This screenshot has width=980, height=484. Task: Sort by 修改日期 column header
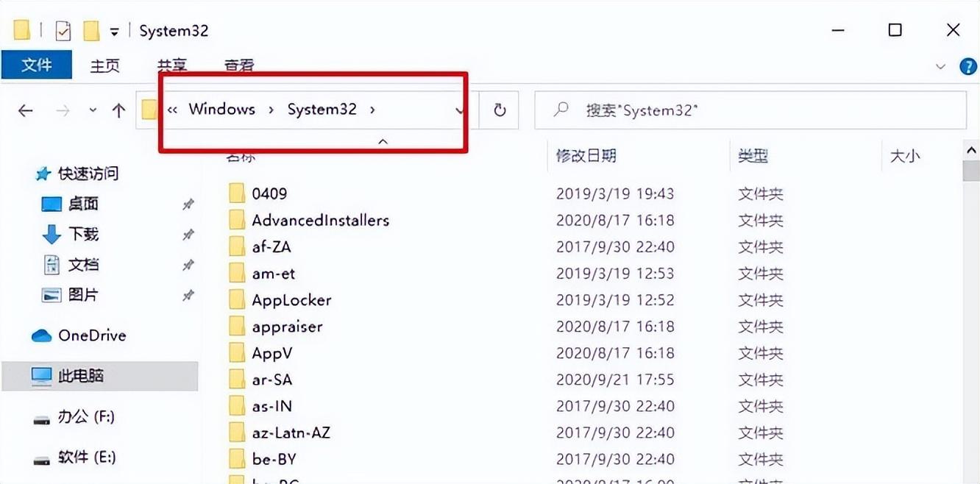[586, 156]
